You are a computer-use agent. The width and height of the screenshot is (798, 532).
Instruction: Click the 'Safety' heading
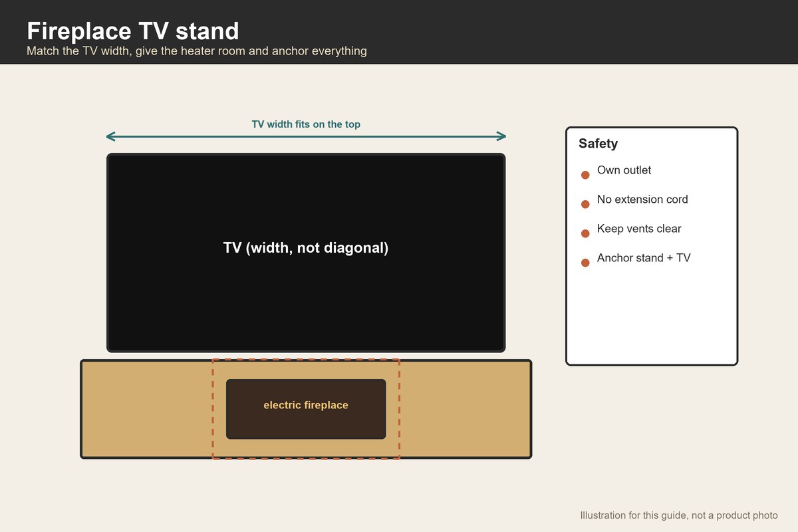pyautogui.click(x=598, y=144)
